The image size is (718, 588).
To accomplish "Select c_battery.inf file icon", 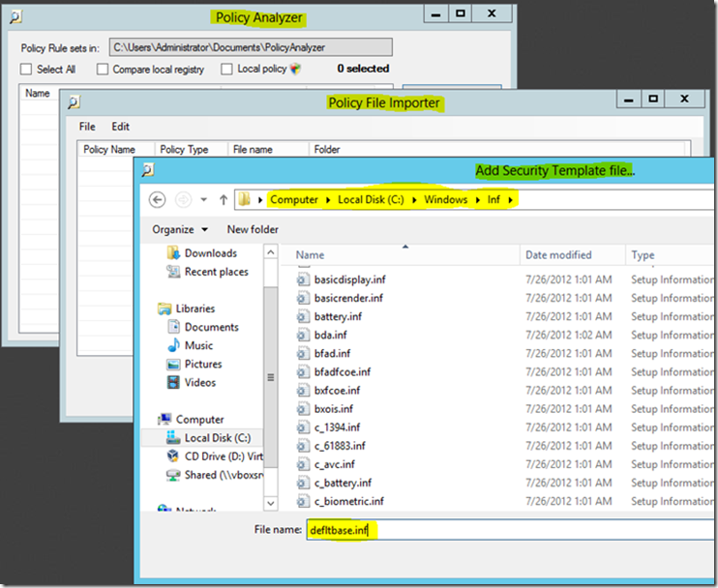I will pyautogui.click(x=302, y=483).
